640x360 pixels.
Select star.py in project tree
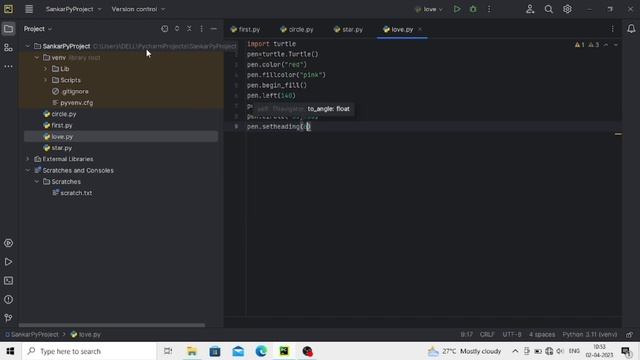click(x=58, y=148)
